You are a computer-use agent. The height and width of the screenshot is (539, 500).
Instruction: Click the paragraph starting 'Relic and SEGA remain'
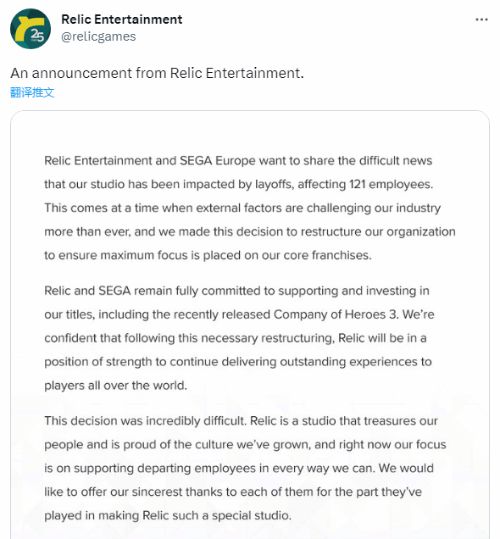(x=239, y=338)
